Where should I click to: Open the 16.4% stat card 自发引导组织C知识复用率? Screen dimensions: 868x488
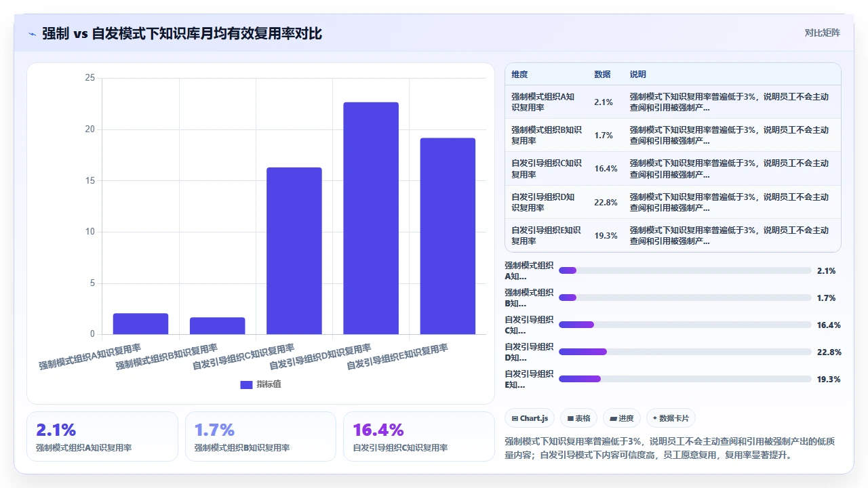pyautogui.click(x=419, y=436)
